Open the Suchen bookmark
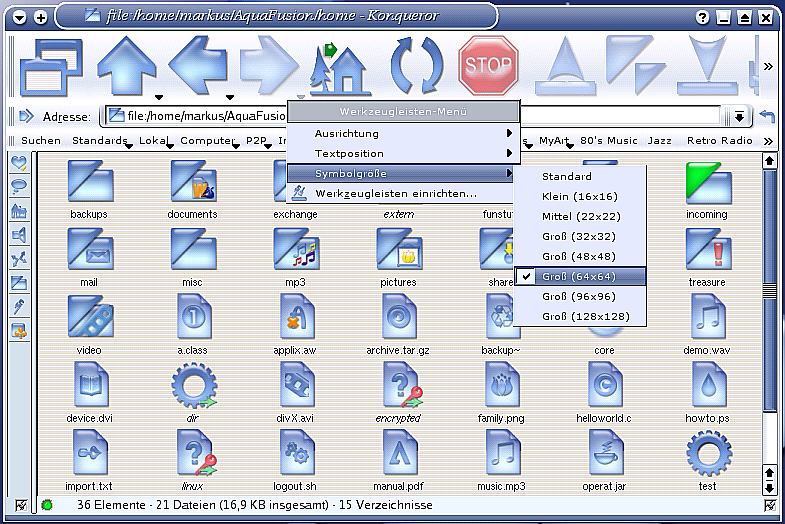 coord(41,141)
